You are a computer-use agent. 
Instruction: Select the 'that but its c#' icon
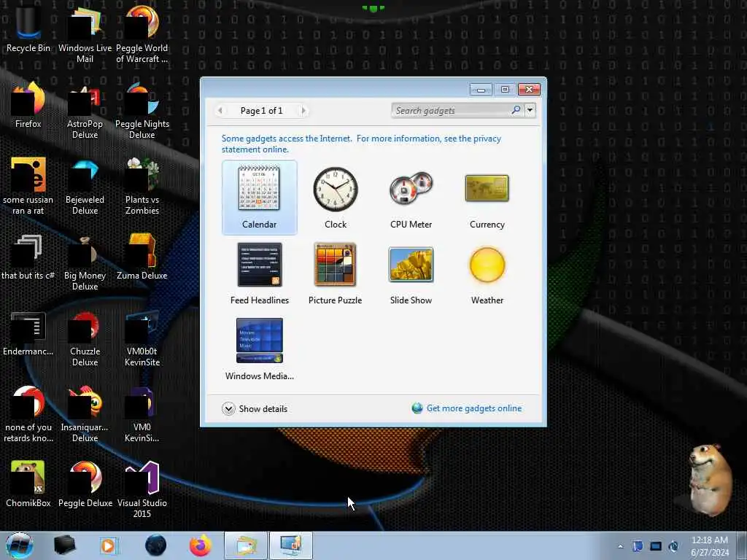28,256
